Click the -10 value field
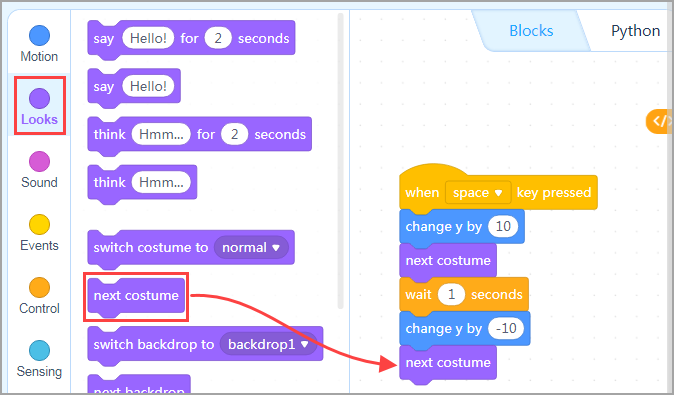Image resolution: width=674 pixels, height=395 pixels. 506,328
